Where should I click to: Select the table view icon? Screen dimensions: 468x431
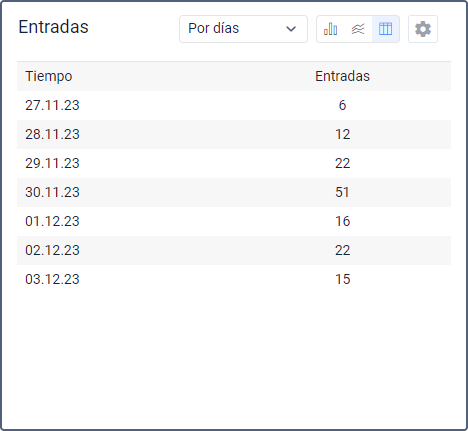[x=385, y=29]
